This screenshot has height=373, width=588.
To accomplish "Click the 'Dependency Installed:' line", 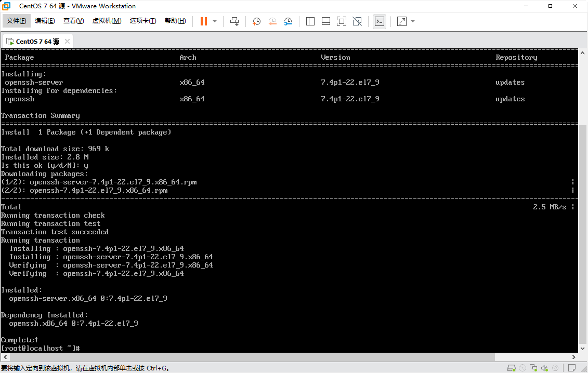I will click(x=44, y=315).
